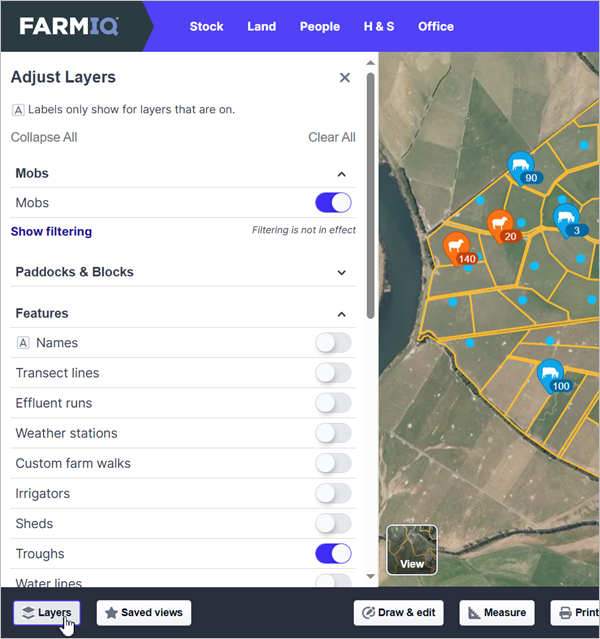Screen dimensions: 600x639
Task: Select the orange mob marker labeled 20
Action: [499, 225]
